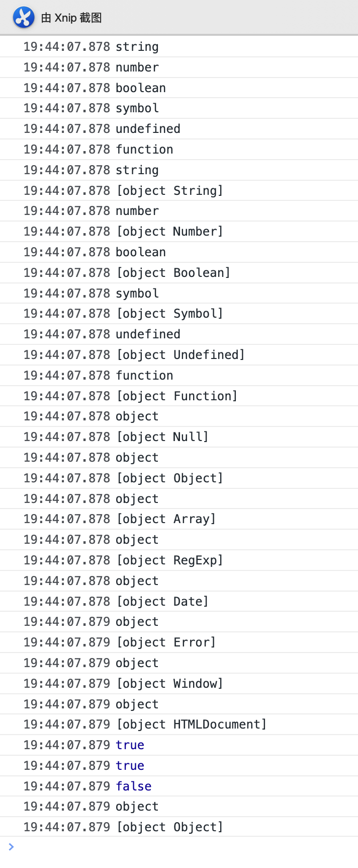Focus the console input line at bottom
This screenshot has height=868, width=358.
coord(181,847)
